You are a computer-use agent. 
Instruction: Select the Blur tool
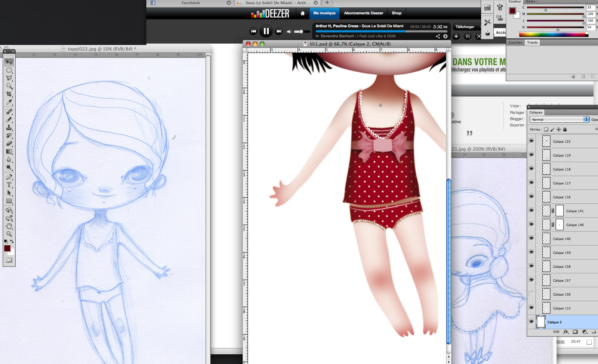(9, 160)
